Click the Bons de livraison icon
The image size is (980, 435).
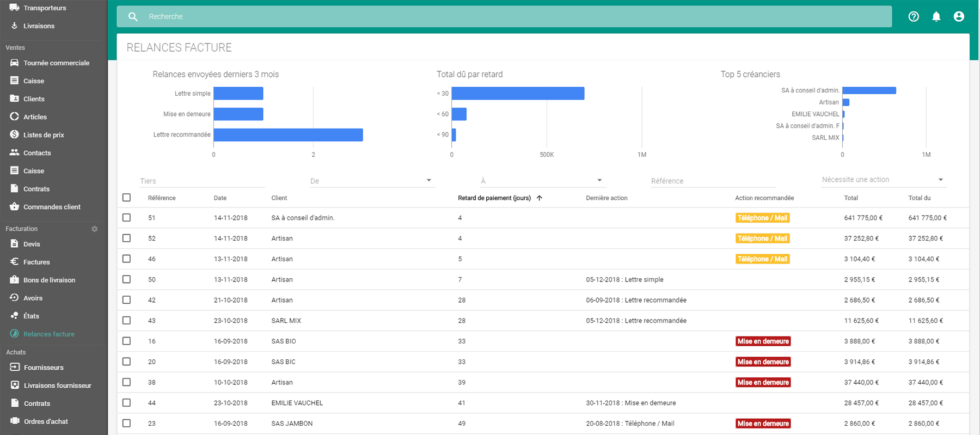[14, 280]
